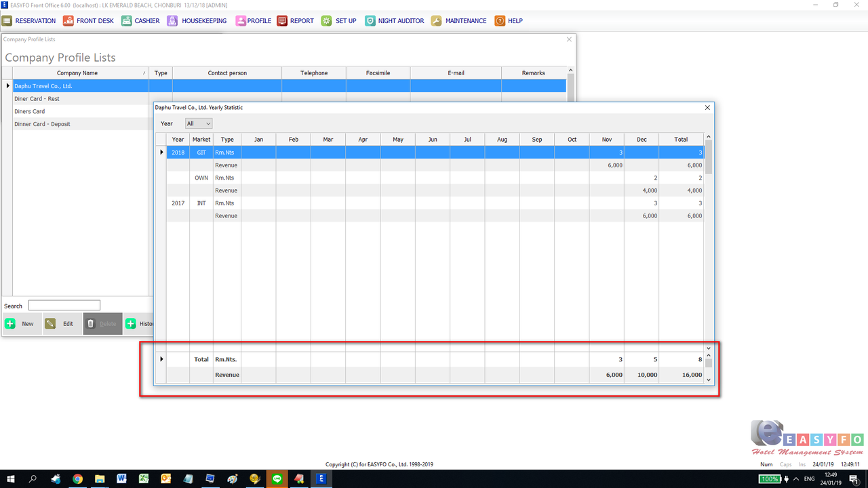The height and width of the screenshot is (488, 868).
Task: Close the Daphu Travel Yearly Statistic window
Action: [707, 108]
